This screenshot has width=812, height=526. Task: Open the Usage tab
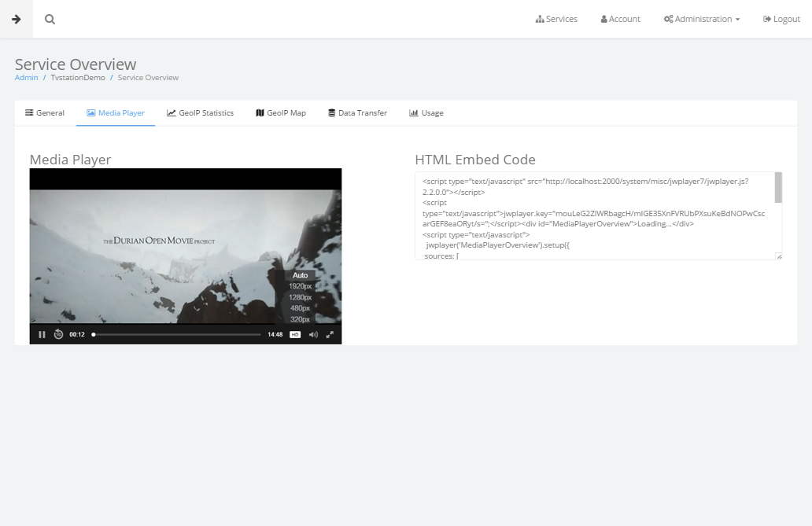[426, 113]
